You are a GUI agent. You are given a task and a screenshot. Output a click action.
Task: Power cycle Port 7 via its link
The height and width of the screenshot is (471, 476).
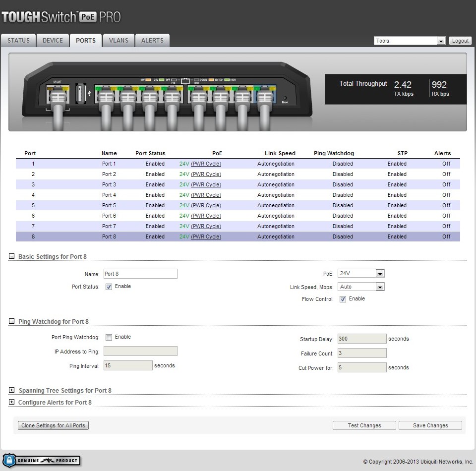tap(206, 227)
